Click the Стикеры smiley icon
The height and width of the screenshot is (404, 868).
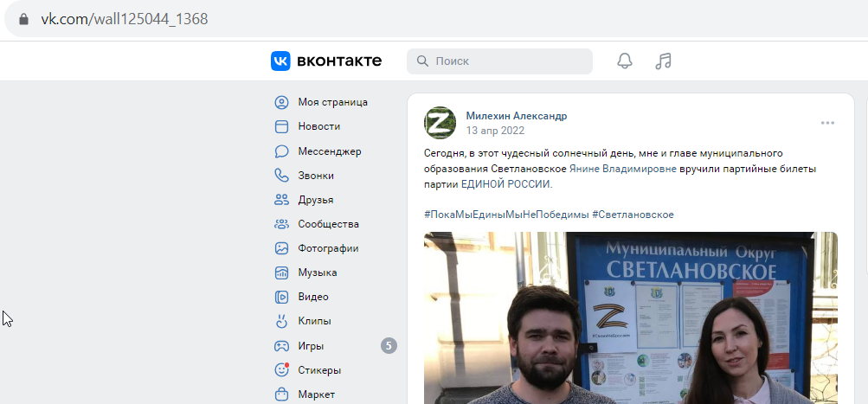coord(282,369)
